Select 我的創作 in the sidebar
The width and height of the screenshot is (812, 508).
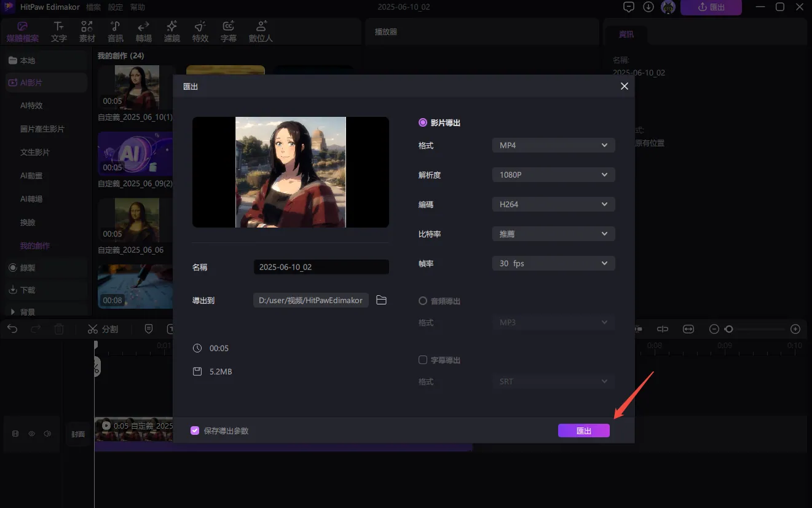(x=35, y=245)
